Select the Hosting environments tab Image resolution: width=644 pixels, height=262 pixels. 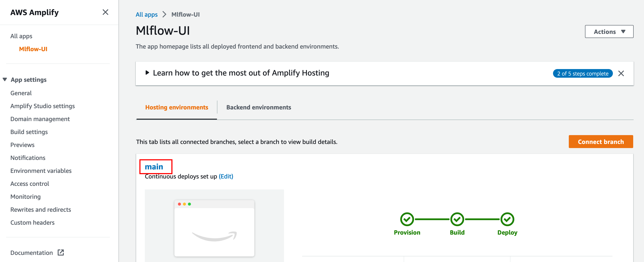tap(177, 107)
